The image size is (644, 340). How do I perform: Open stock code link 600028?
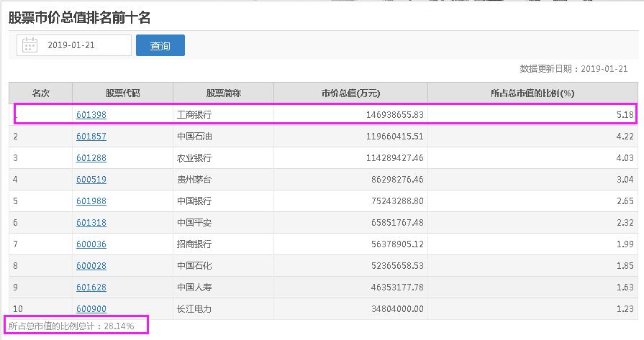click(91, 266)
